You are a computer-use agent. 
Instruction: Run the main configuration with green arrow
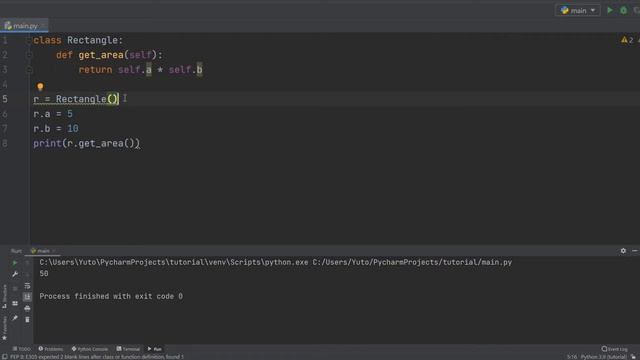click(610, 10)
